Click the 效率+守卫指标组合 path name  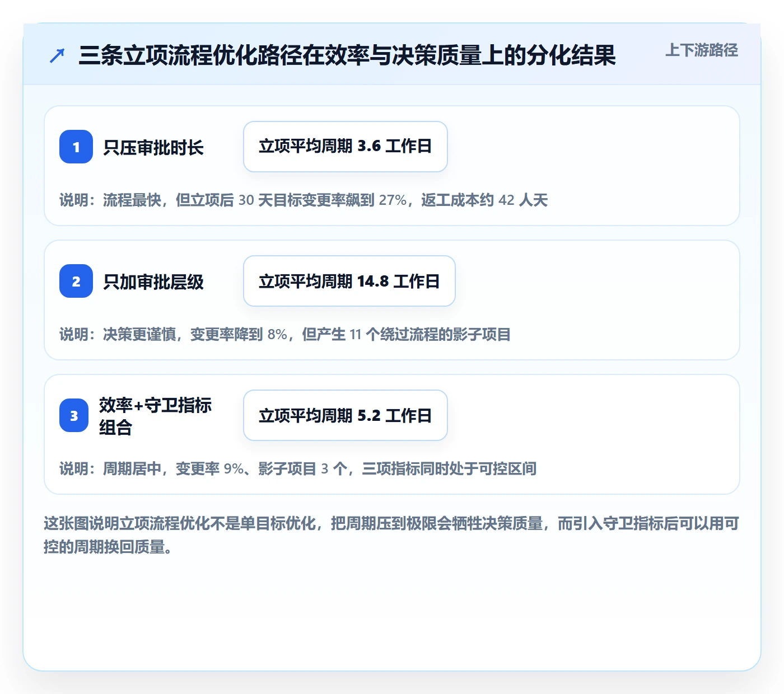point(155,416)
